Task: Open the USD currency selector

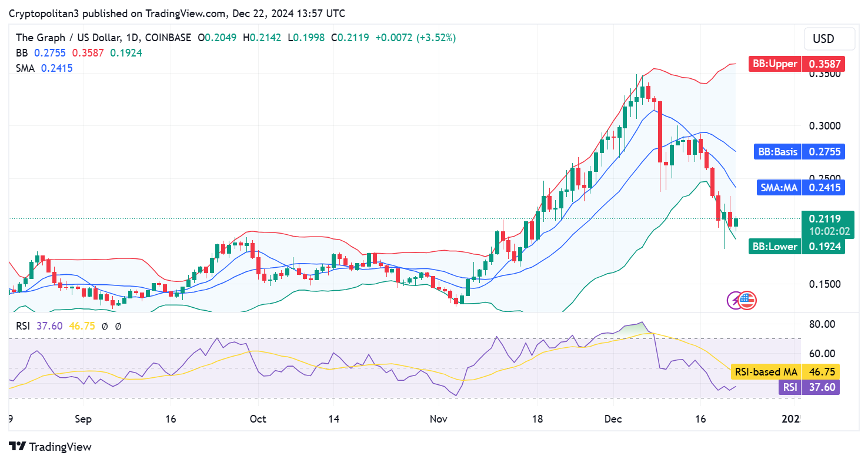Action: click(830, 39)
